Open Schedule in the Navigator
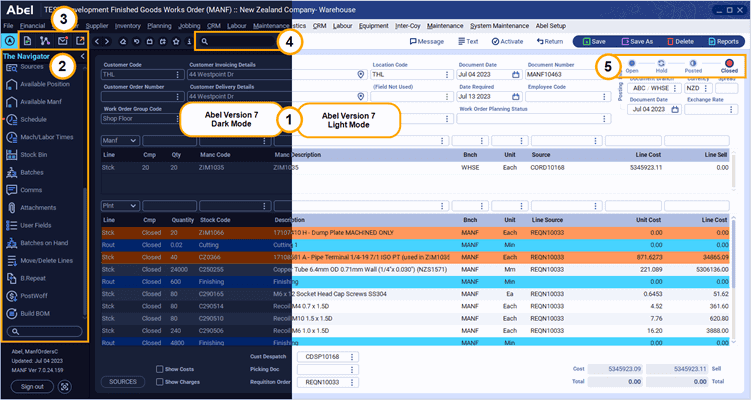This screenshot has width=751, height=400. pyautogui.click(x=33, y=118)
